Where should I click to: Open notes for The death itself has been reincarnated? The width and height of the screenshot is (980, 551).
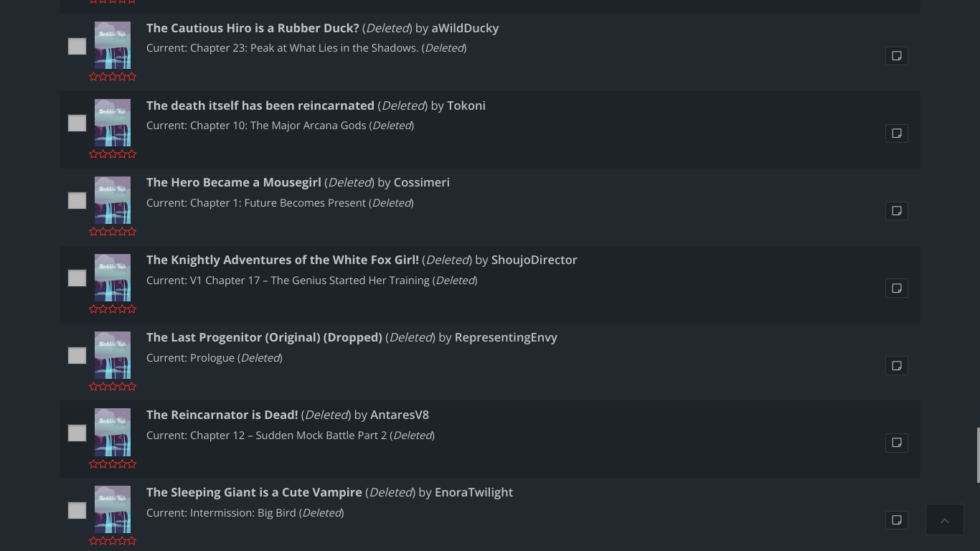896,133
